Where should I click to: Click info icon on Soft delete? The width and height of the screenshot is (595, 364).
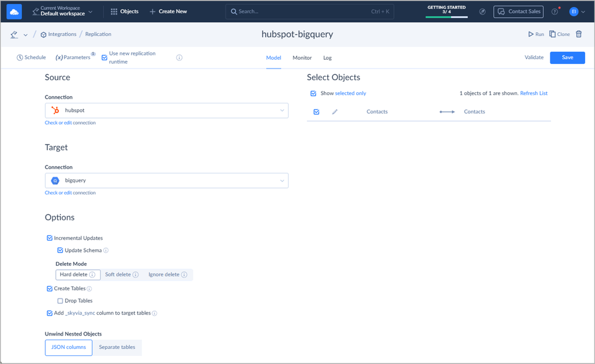click(x=135, y=275)
